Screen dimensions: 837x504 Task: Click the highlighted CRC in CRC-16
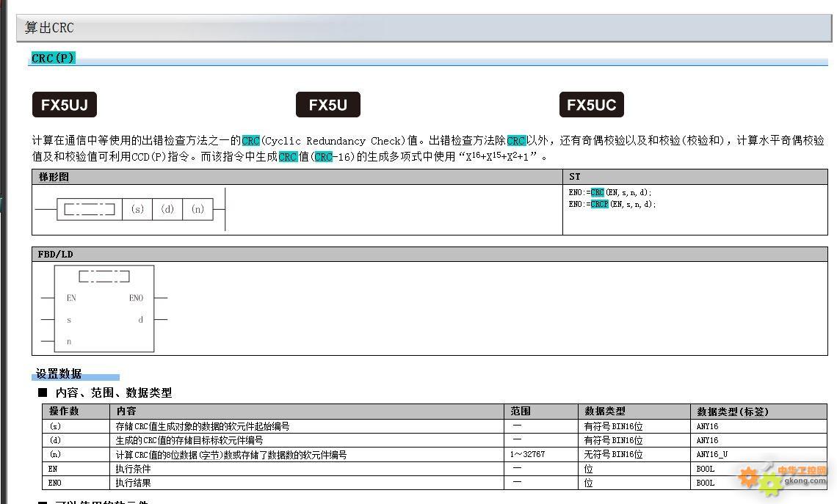(x=324, y=157)
